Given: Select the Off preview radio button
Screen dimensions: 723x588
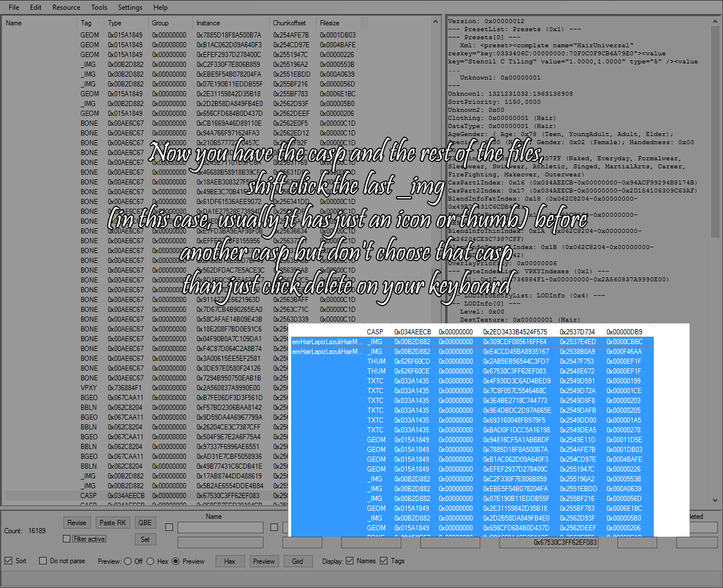Looking at the screenshot, I should 127,561.
